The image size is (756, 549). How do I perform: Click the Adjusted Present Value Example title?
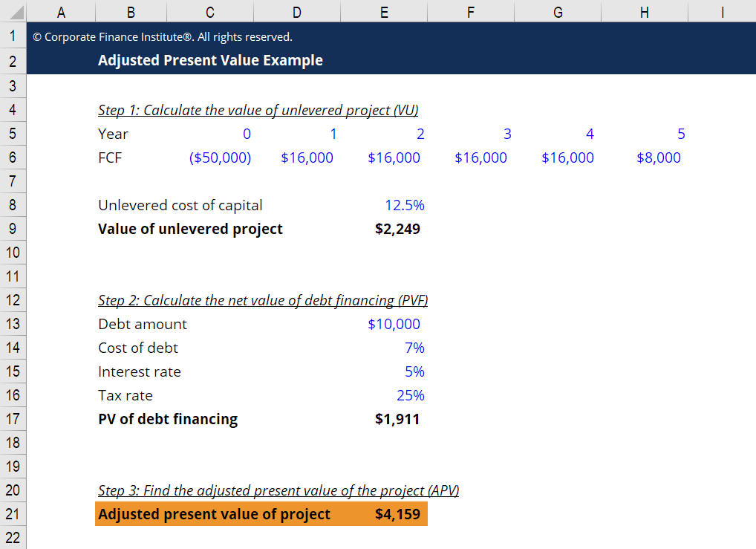[x=210, y=61]
